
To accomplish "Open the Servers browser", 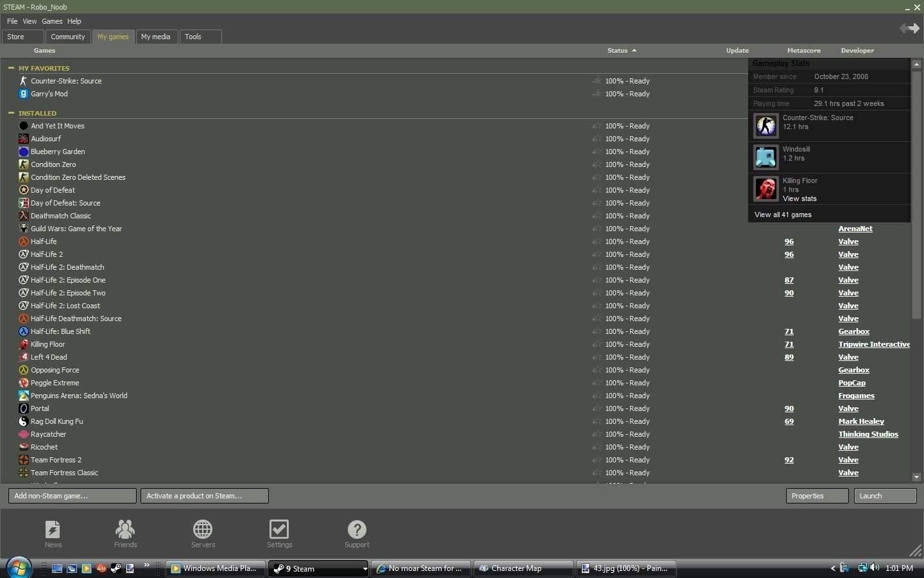I will click(203, 534).
